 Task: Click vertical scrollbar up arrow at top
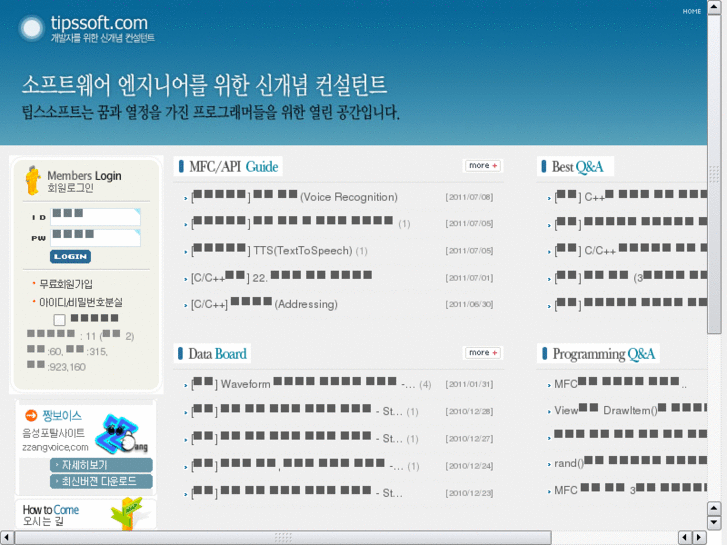pos(714,8)
